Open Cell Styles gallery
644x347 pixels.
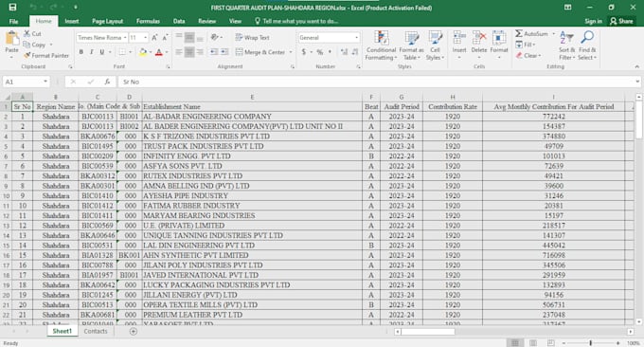tap(435, 46)
